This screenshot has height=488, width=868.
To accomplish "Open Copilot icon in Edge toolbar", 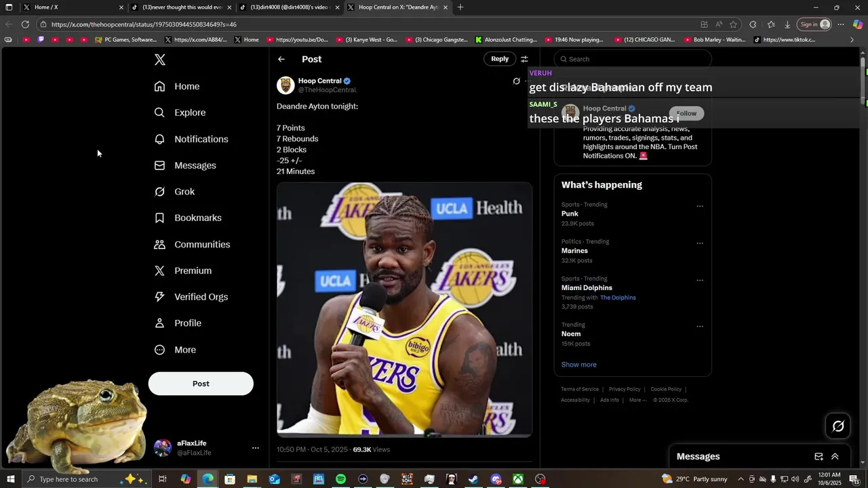I will click(858, 24).
